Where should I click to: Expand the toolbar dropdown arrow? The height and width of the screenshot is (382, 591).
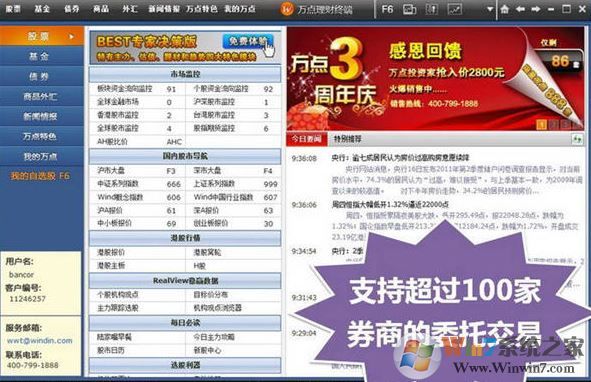click(490, 9)
